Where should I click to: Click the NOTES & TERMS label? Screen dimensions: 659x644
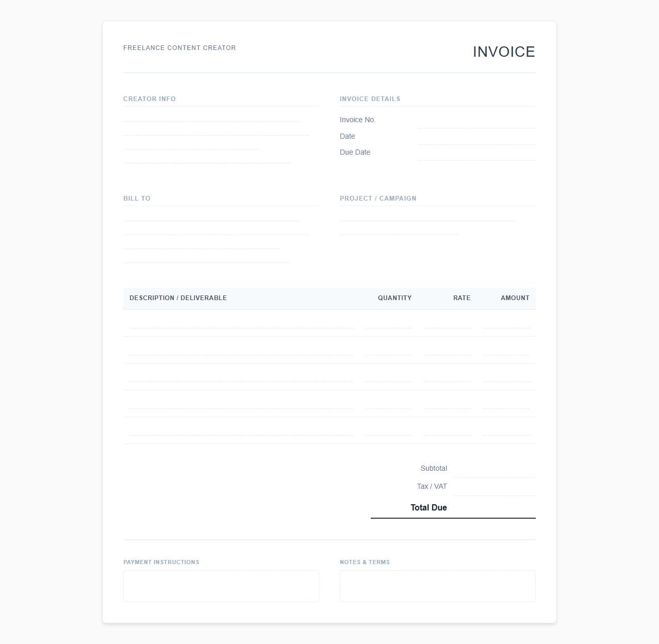pos(365,562)
